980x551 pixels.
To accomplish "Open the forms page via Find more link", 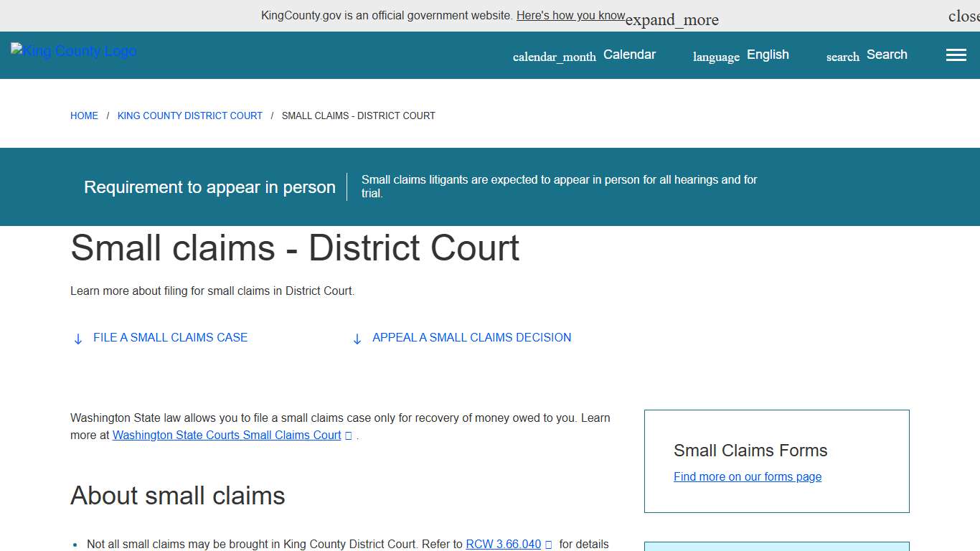I will point(747,476).
